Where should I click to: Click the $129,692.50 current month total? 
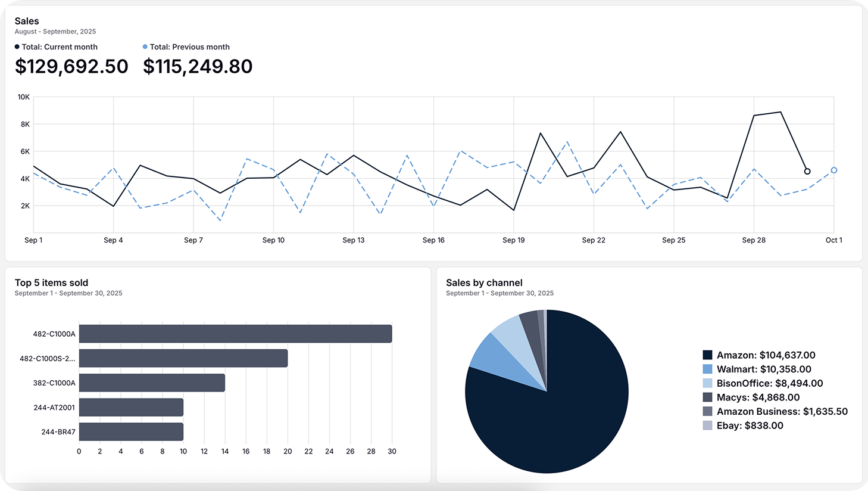pyautogui.click(x=70, y=66)
